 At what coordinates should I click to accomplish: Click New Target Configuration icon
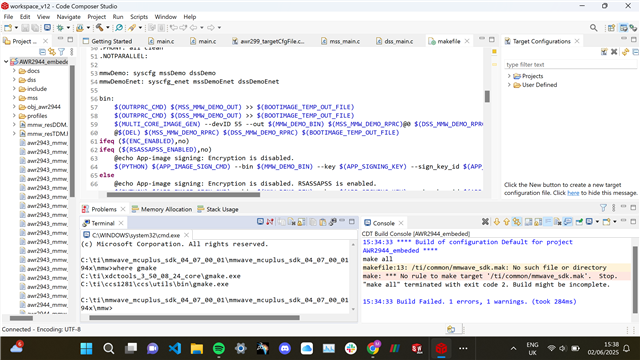coord(604,52)
